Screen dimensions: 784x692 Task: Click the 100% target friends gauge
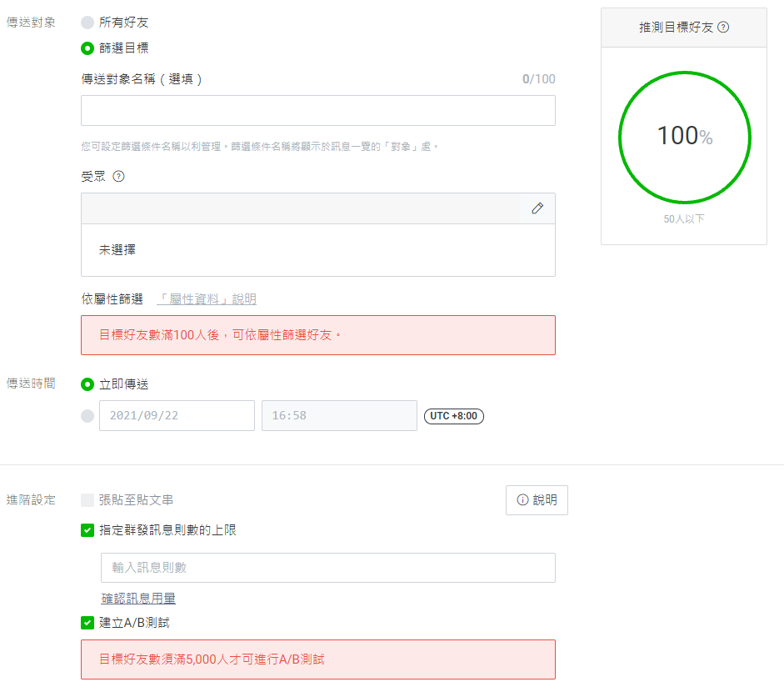click(x=684, y=137)
